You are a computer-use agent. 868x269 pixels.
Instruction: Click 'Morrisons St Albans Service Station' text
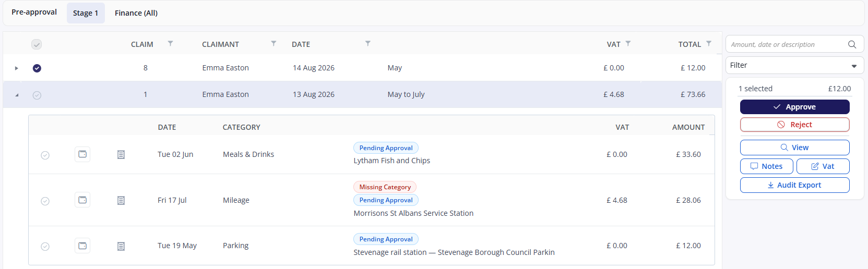click(413, 213)
